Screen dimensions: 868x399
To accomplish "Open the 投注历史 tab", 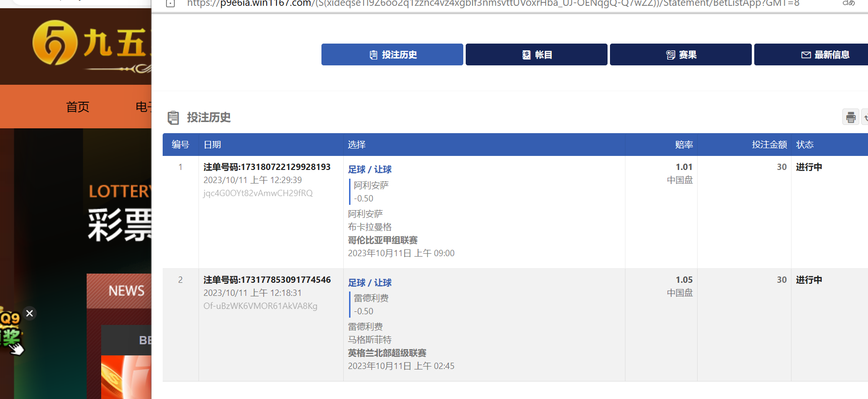I will tap(392, 55).
